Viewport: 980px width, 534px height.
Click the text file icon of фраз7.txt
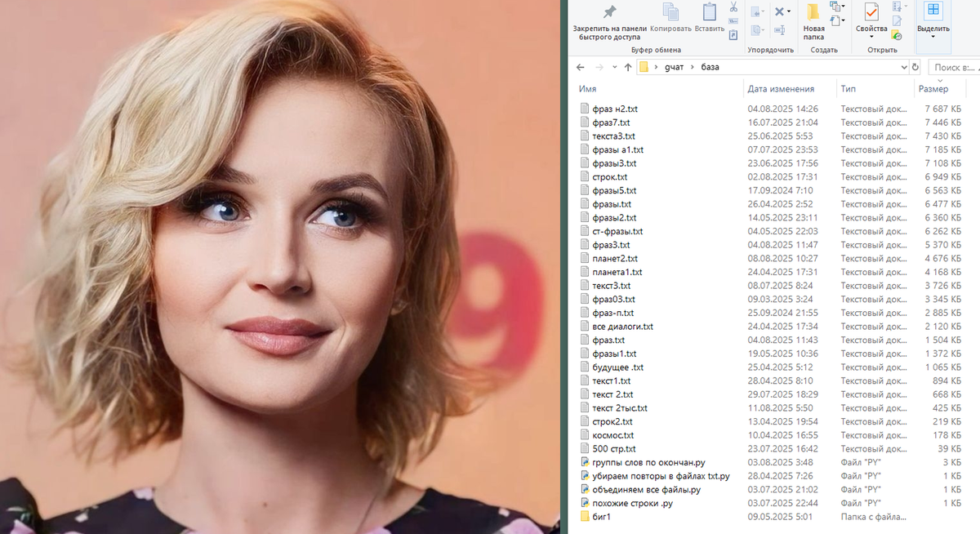pos(585,122)
